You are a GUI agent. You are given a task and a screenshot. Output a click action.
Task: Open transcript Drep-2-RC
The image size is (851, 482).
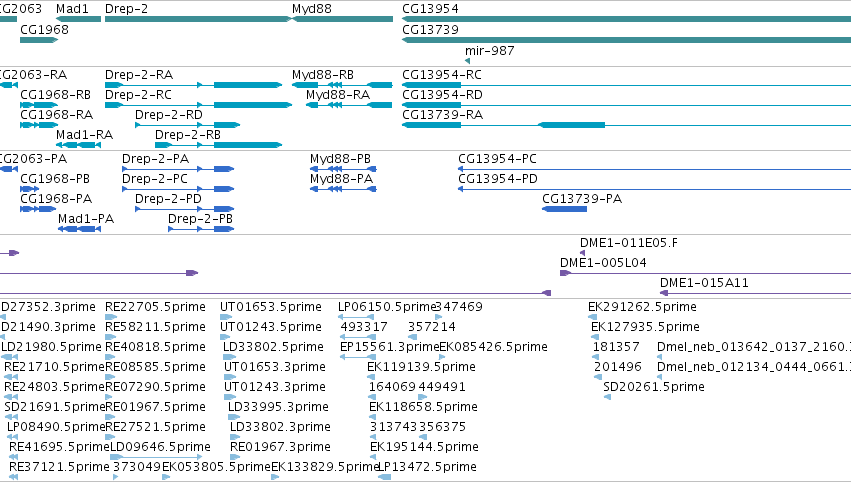(x=198, y=105)
